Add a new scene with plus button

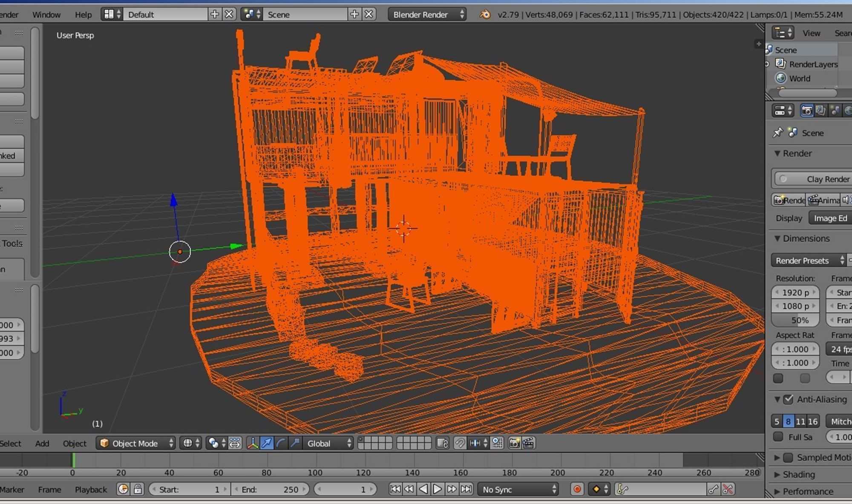point(354,14)
